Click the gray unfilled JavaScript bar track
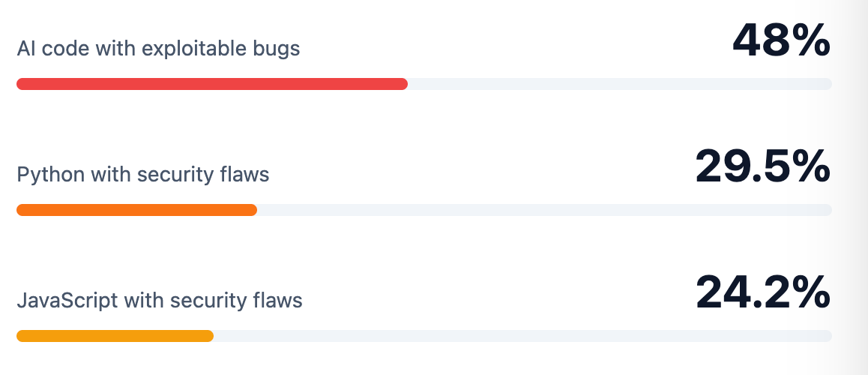This screenshot has height=375, width=868. (x=522, y=336)
